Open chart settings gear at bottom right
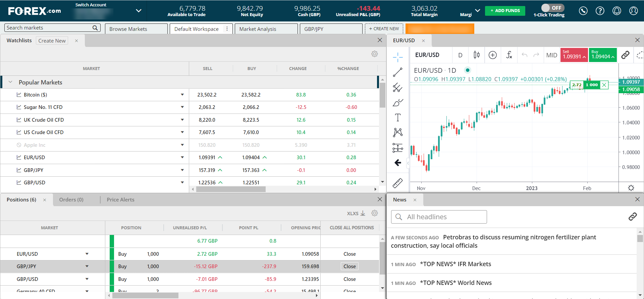Screen dimensions: 644x299 [x=631, y=188]
